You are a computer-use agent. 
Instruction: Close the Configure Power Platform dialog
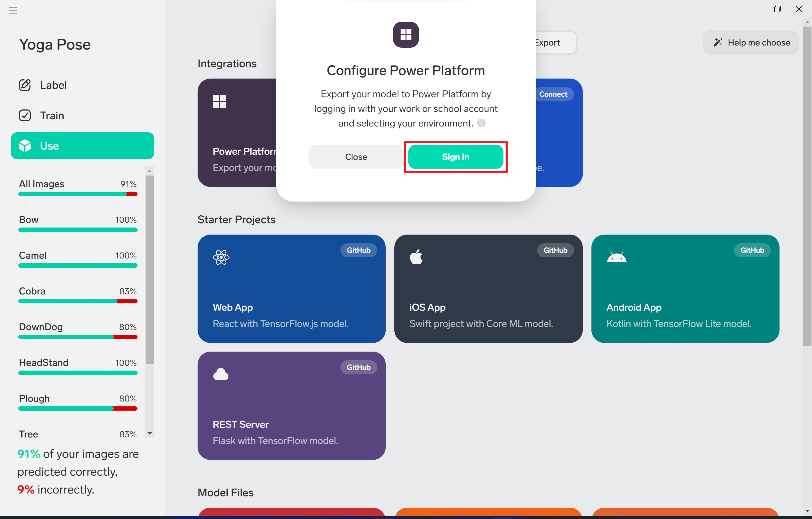pyautogui.click(x=356, y=157)
